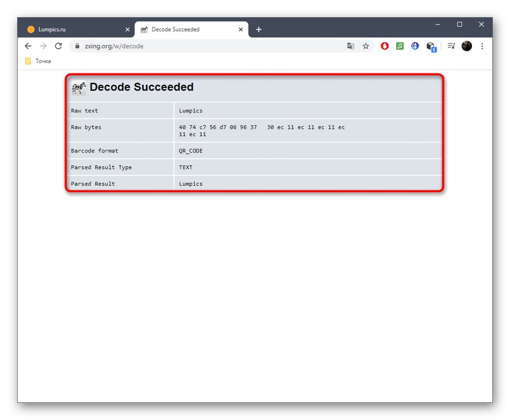Click the forward navigation arrow
Image resolution: width=510 pixels, height=420 pixels.
(43, 46)
